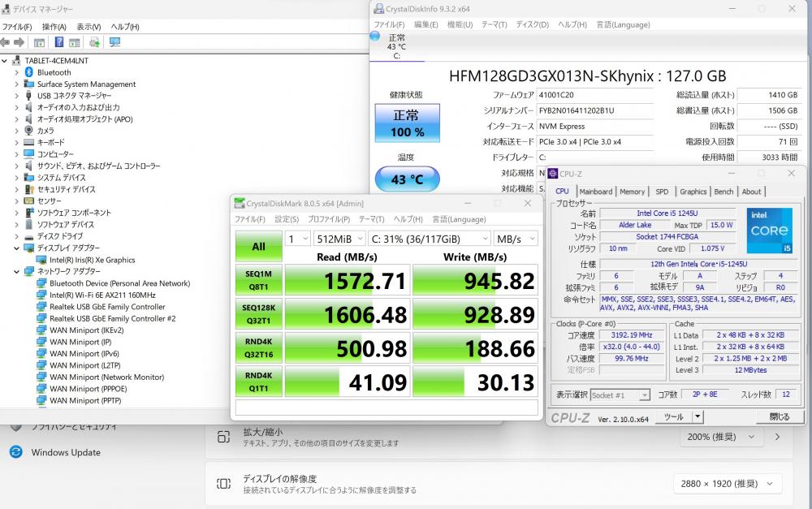Open CrystalDiskMark 設定(S) menu
812x509 pixels.
pyautogui.click(x=287, y=219)
